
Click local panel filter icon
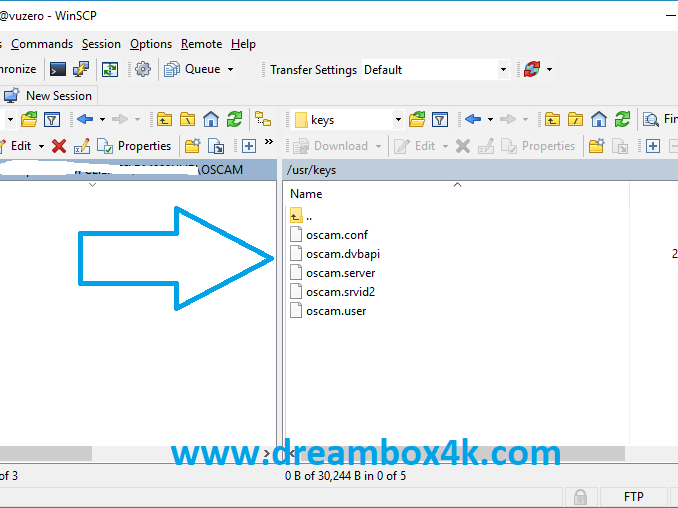click(52, 119)
